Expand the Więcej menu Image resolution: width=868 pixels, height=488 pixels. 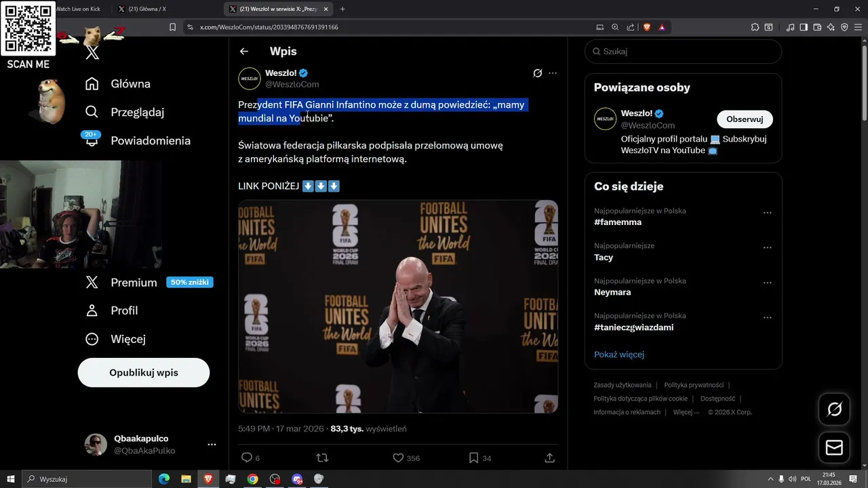(x=115, y=339)
